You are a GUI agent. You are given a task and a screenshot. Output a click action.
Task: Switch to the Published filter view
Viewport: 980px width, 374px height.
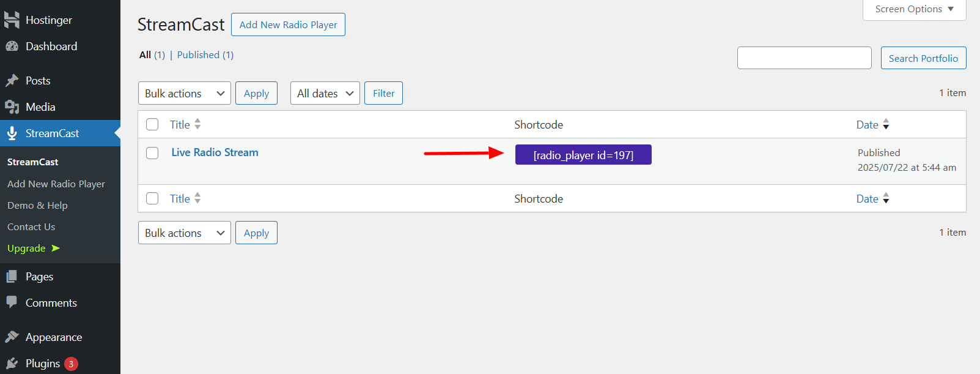pyautogui.click(x=198, y=54)
